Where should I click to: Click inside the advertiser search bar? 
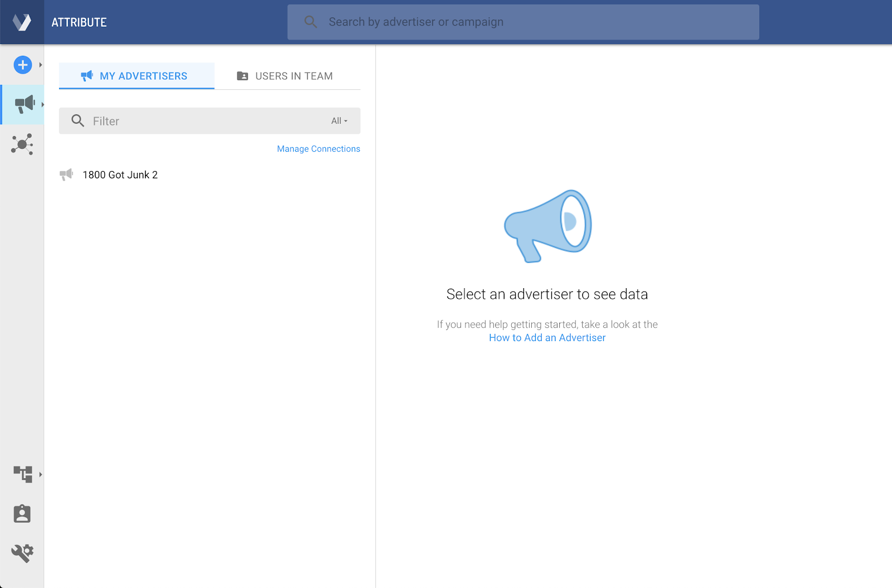[522, 22]
